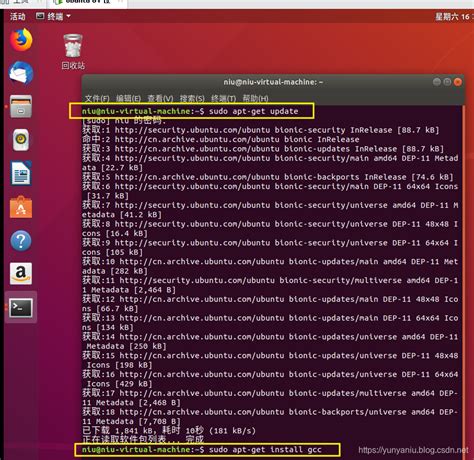Click the 获取:1 bionic-security InRelease line
474x460 pixels.
click(x=261, y=130)
